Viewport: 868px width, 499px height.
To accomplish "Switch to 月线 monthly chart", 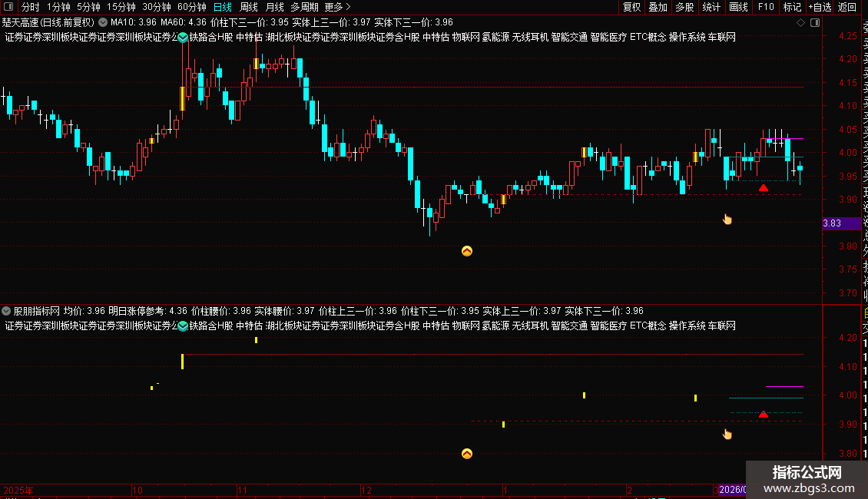I will (274, 7).
